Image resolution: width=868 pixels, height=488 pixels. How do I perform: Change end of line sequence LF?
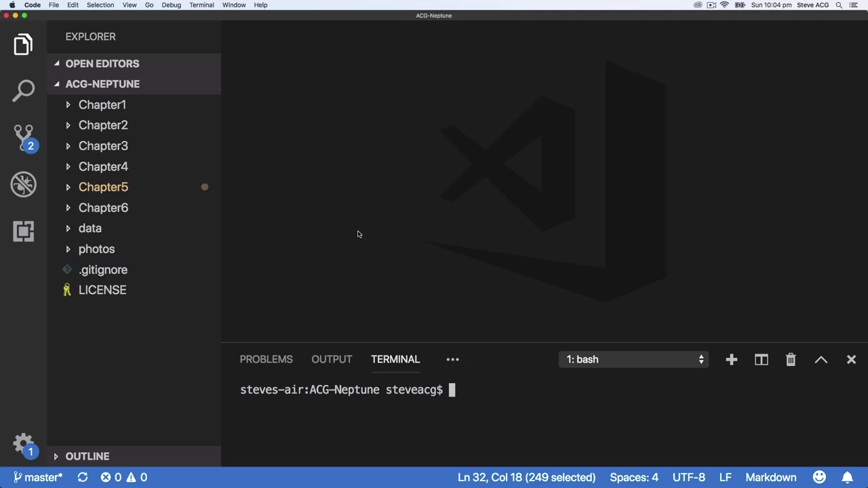[x=725, y=477]
